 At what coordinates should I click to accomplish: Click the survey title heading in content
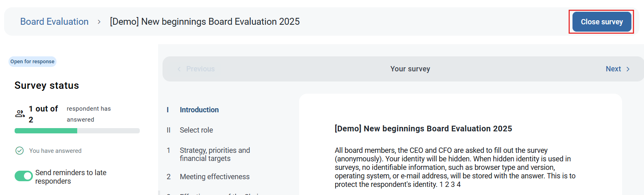pos(423,129)
